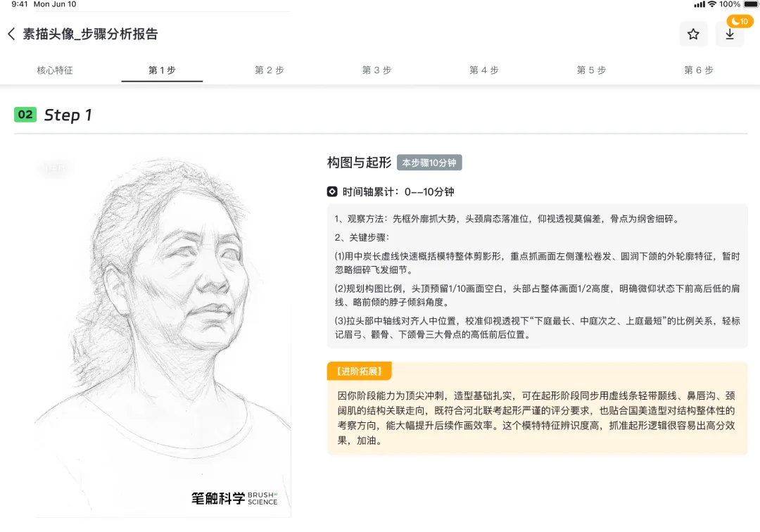The image size is (760, 532).
Task: Open the 第 6 步 tab
Action: [699, 70]
